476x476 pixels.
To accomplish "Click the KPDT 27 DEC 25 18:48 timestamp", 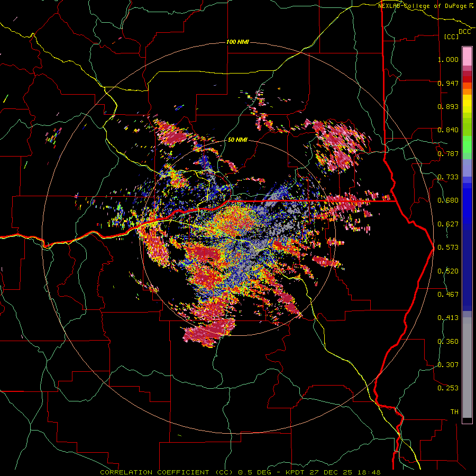I will [333, 472].
